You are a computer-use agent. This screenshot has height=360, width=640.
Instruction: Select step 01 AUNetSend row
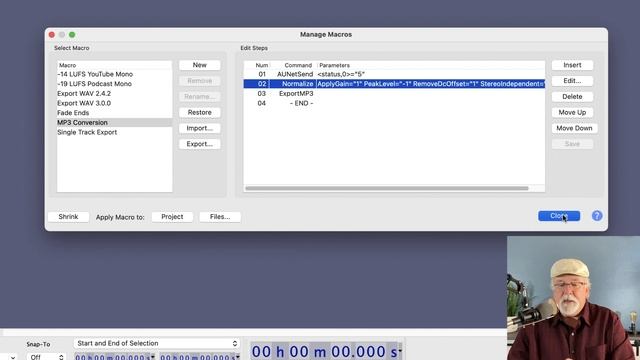(394, 74)
